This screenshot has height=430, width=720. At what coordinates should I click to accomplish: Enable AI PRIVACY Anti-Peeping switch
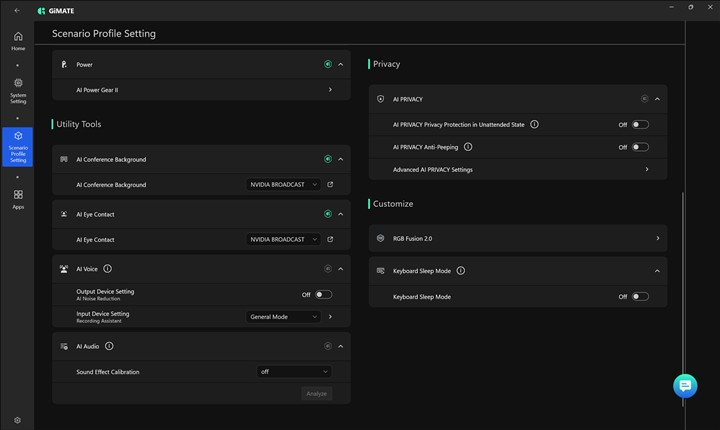[640, 147]
